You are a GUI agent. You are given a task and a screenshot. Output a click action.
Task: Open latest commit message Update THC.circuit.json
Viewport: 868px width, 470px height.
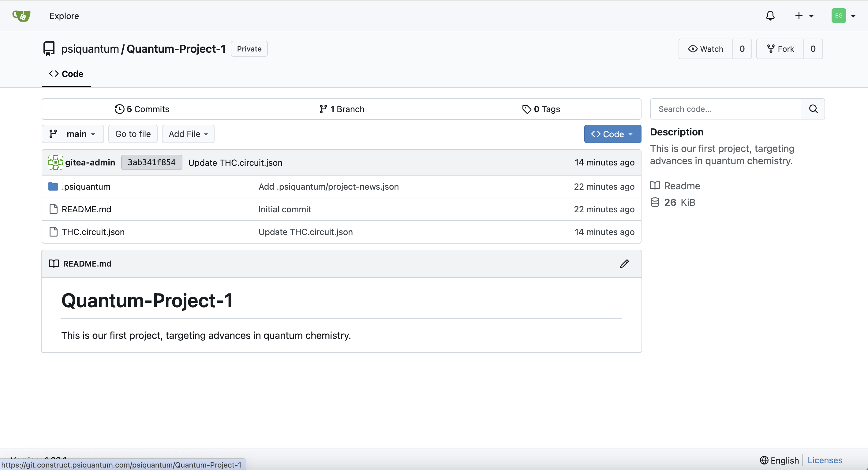point(235,162)
